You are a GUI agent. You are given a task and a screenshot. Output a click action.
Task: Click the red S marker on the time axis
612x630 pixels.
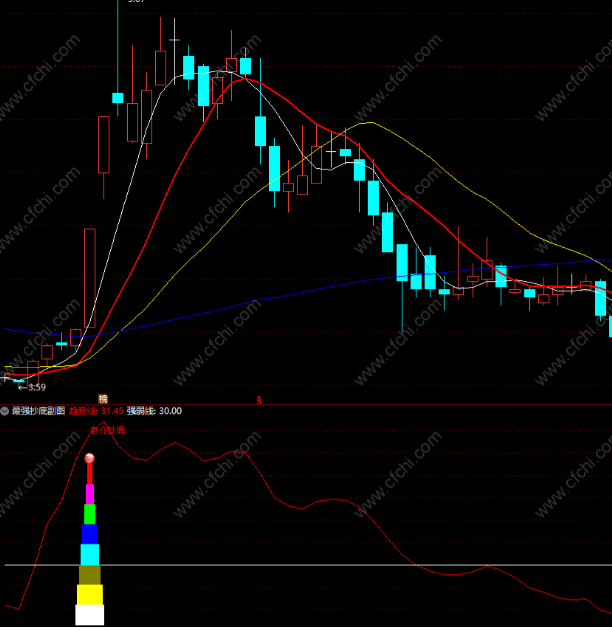point(259,400)
